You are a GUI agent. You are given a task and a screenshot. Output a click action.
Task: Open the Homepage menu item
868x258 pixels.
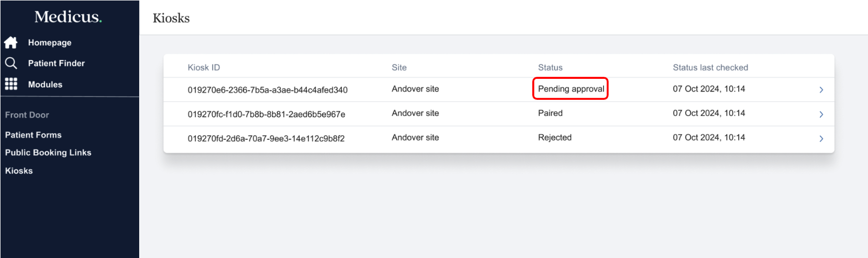coord(49,43)
